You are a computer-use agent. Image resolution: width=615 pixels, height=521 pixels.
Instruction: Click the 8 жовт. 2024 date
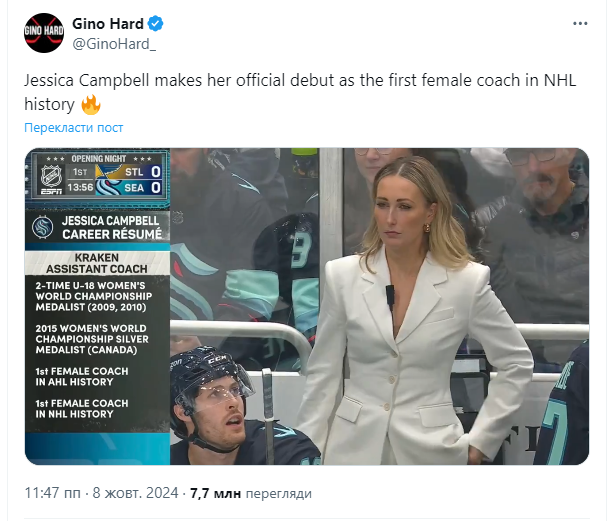135,493
